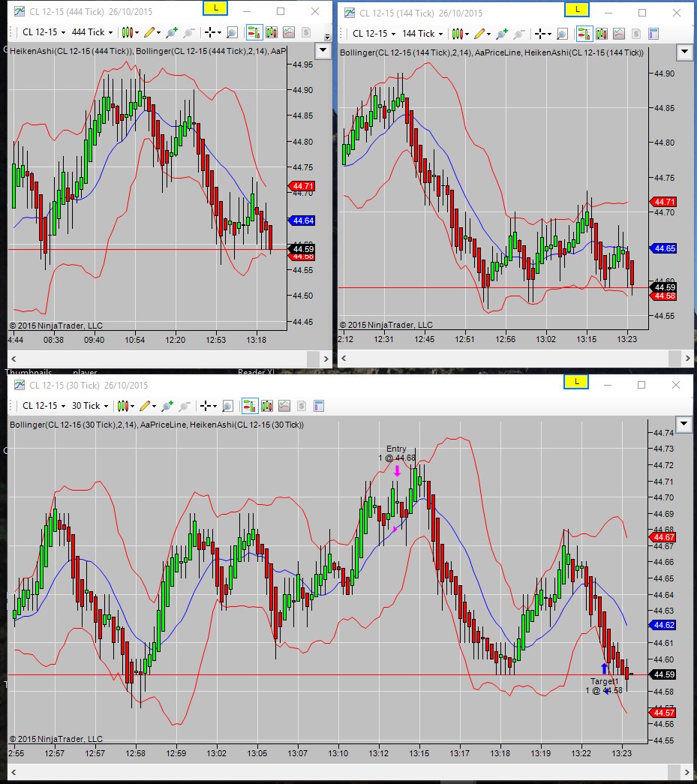697x784 pixels.
Task: Toggle yellow L link button on 144 Tick window
Action: point(577,10)
